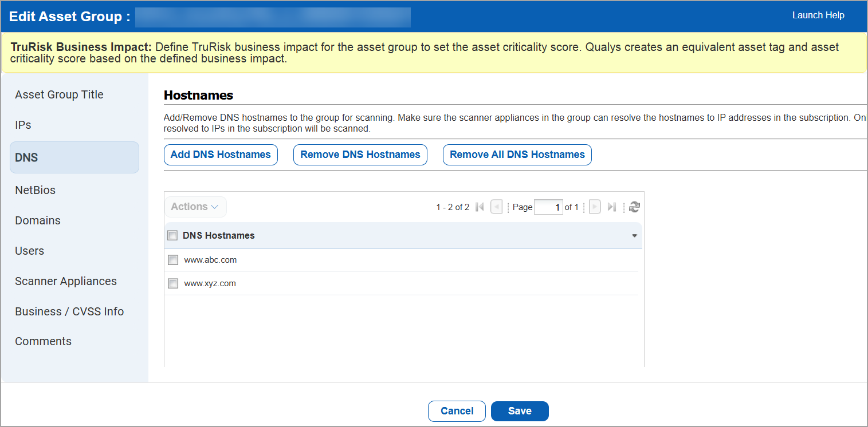Go to first page icon in pager
Screen dimensions: 868x427
pyautogui.click(x=480, y=207)
